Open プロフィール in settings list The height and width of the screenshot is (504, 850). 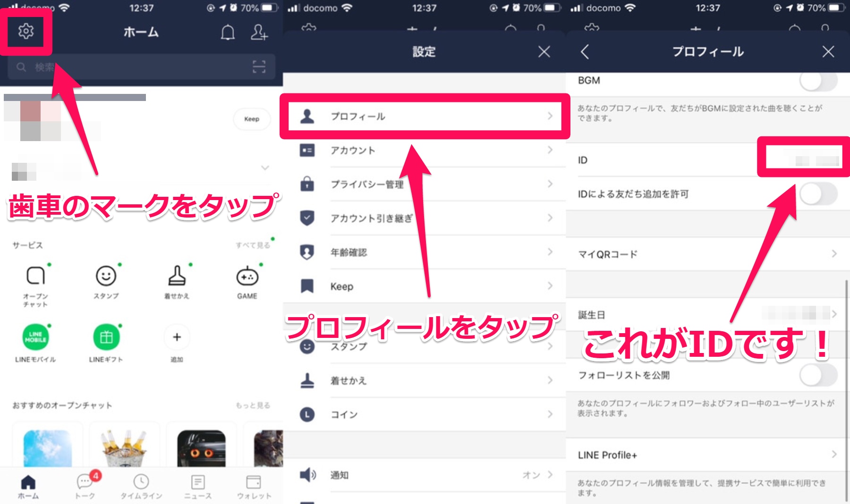coord(425,116)
